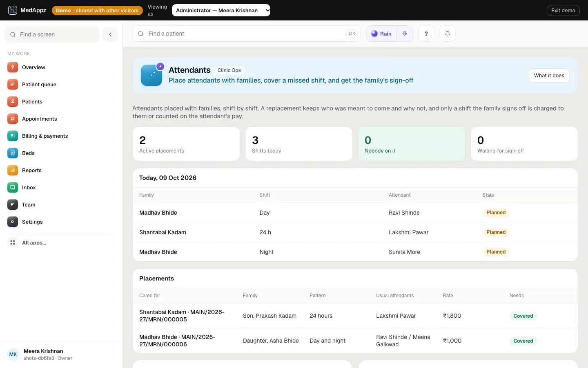
Task: Focus the Find a screen search box
Action: pos(52,34)
